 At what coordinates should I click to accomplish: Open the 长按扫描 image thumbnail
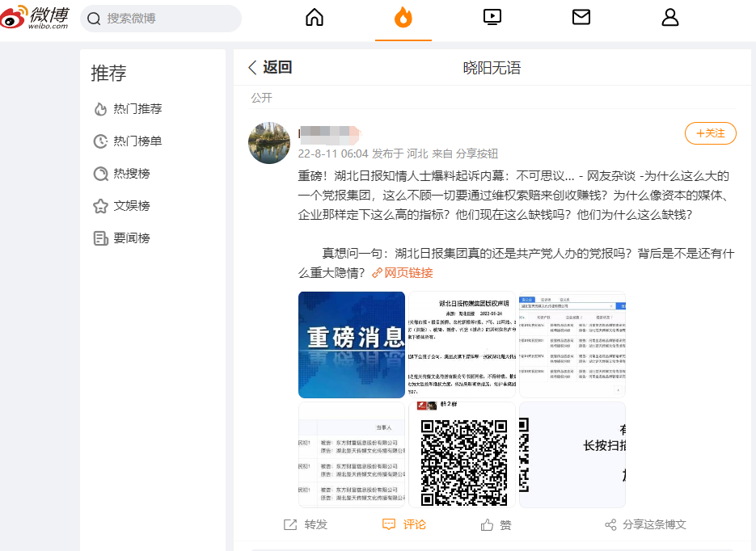pyautogui.click(x=572, y=455)
